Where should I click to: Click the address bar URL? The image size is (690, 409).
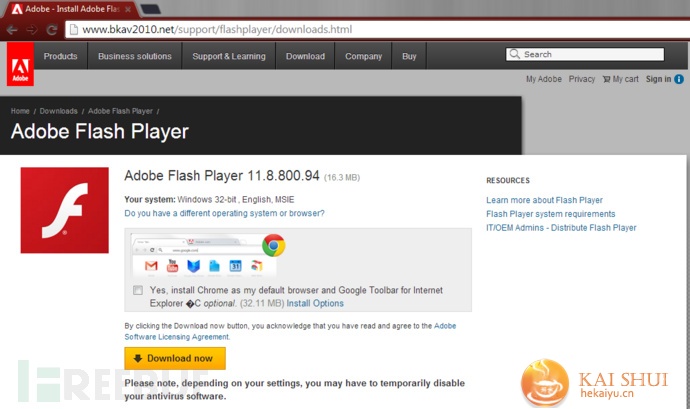tap(217, 29)
